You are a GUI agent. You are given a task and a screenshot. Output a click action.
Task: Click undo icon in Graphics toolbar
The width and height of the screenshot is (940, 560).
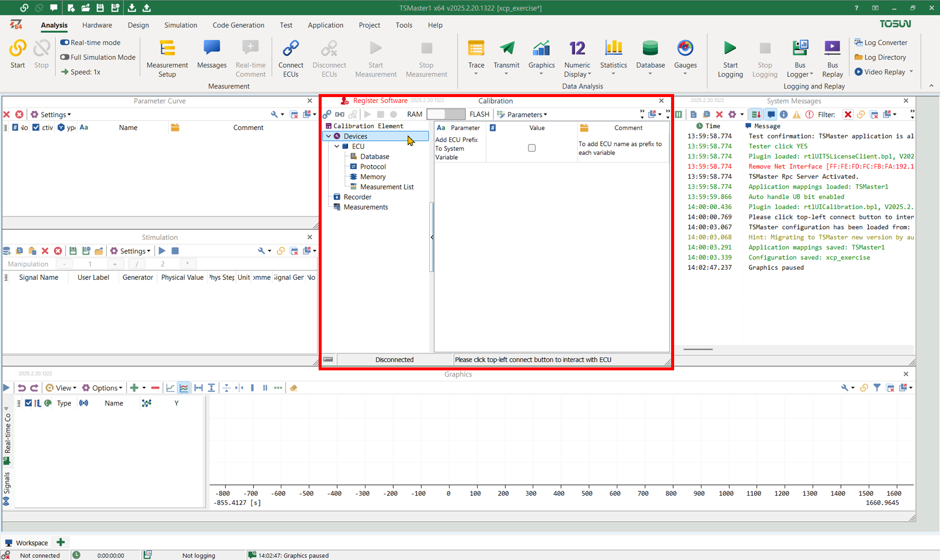click(x=21, y=388)
